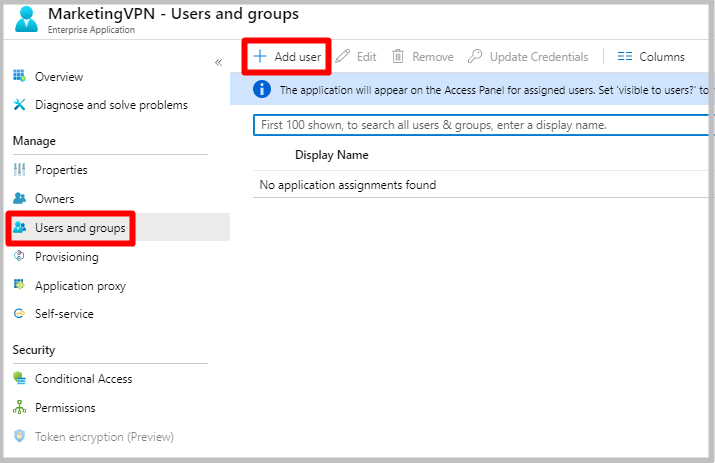Open the Users and groups menu item
This screenshot has height=463, width=715.
click(x=80, y=228)
